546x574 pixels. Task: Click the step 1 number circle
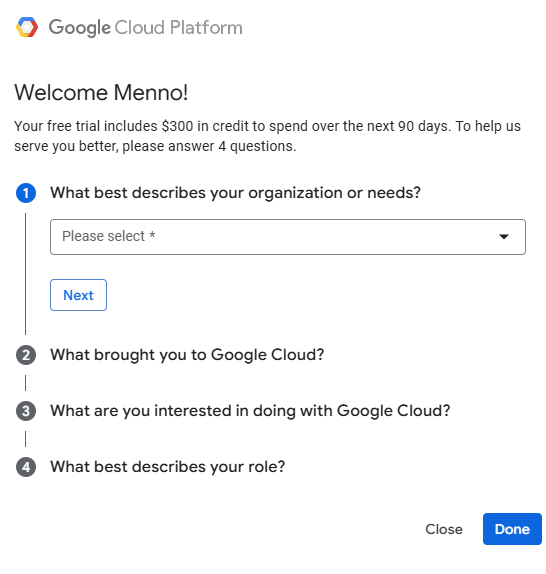(x=26, y=193)
